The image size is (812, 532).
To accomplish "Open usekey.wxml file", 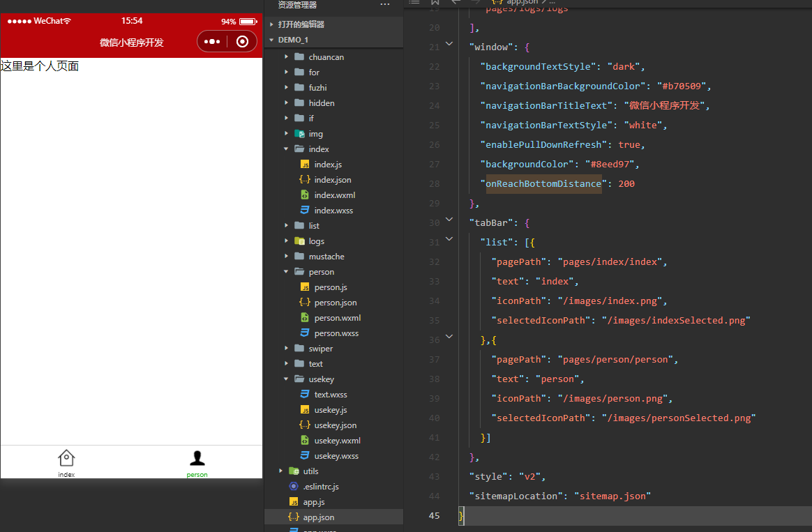I will coord(337,441).
